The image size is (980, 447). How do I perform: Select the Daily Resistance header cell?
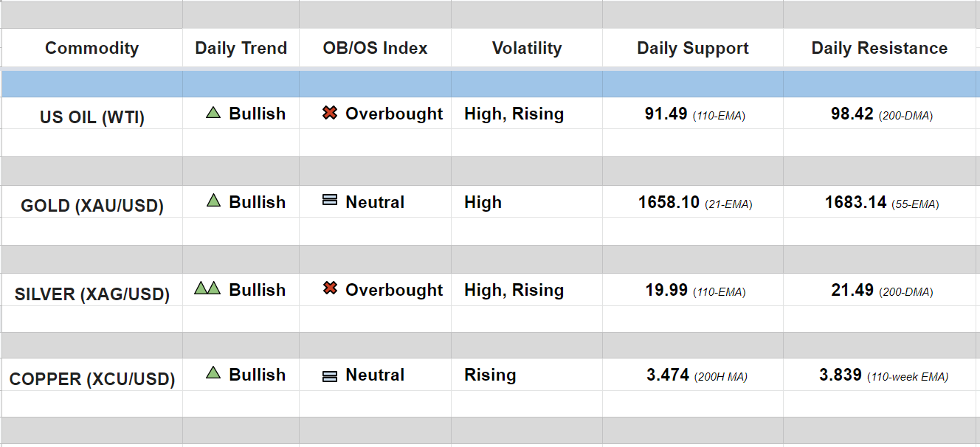pos(879,49)
